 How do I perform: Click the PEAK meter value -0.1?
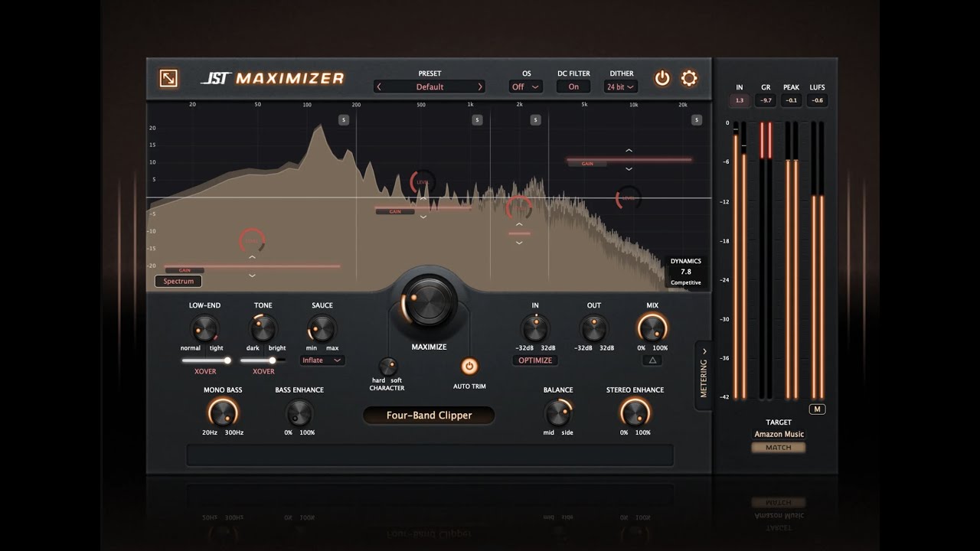coord(792,100)
